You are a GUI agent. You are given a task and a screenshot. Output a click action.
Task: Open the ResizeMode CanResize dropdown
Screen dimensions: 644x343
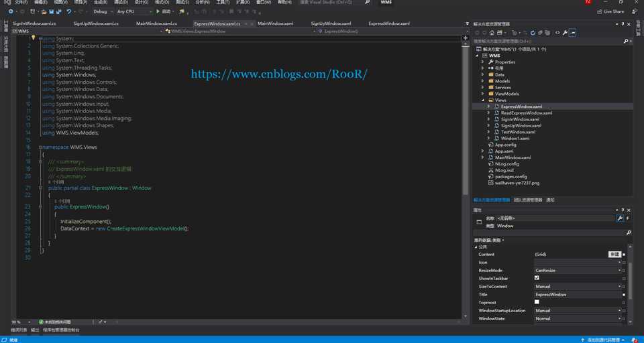(578, 271)
